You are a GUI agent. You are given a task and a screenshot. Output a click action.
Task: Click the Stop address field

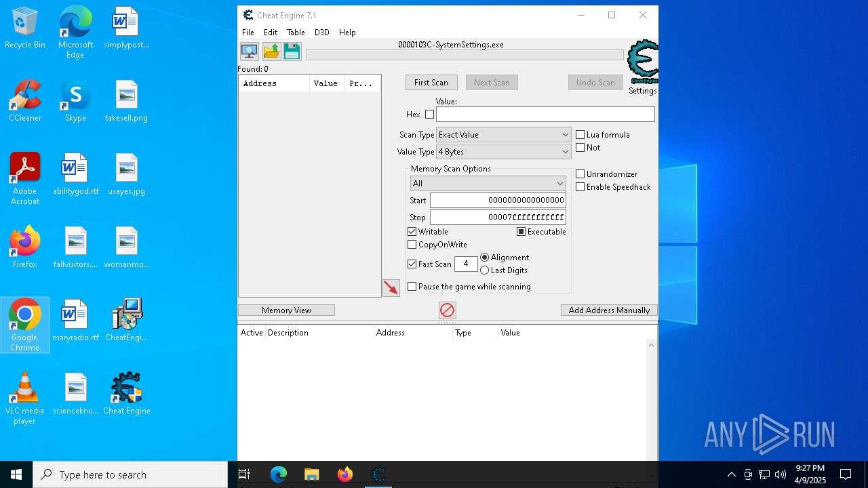point(498,218)
